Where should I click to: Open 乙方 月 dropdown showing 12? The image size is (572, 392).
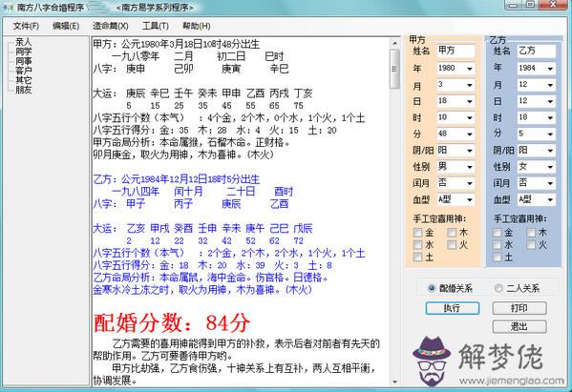click(537, 85)
